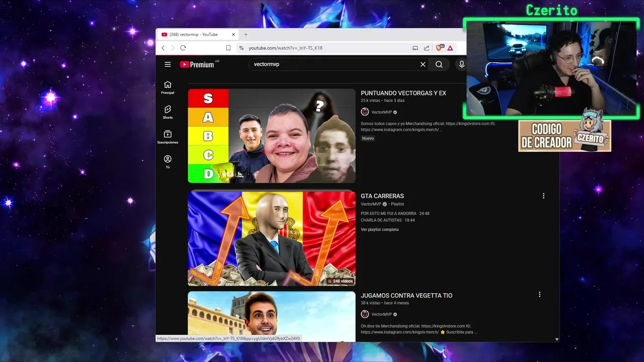This screenshot has width=644, height=362.
Task: Clear the vectormvp search text
Action: [x=423, y=64]
